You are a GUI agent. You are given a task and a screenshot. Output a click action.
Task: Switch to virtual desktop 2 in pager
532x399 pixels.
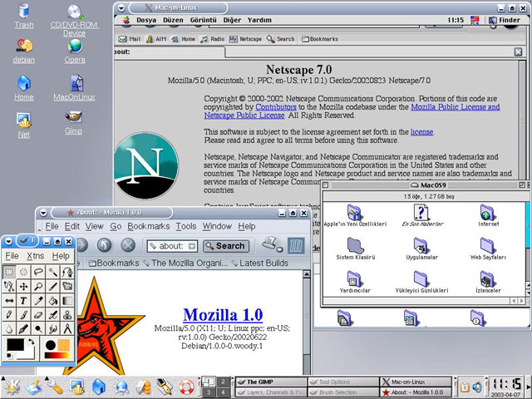click(x=223, y=381)
